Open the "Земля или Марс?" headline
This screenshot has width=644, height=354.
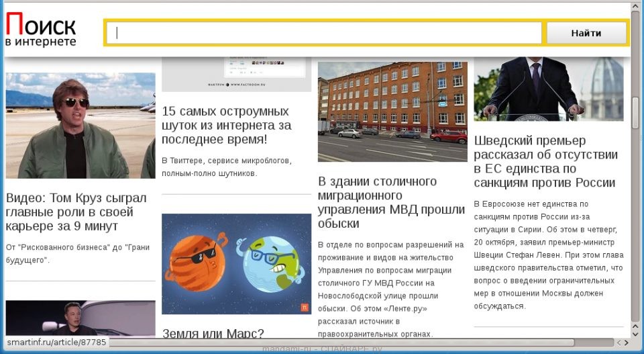[213, 333]
